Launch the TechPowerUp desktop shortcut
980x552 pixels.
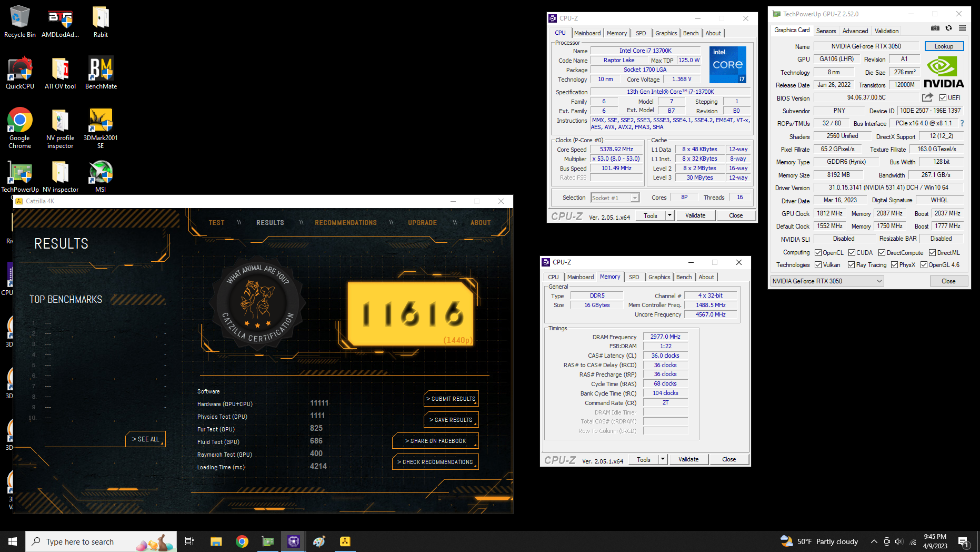pos(20,176)
